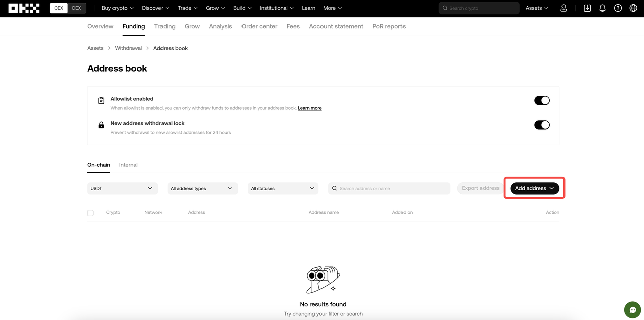The image size is (644, 320).
Task: Open the USDT crypto dropdown
Action: pos(122,188)
